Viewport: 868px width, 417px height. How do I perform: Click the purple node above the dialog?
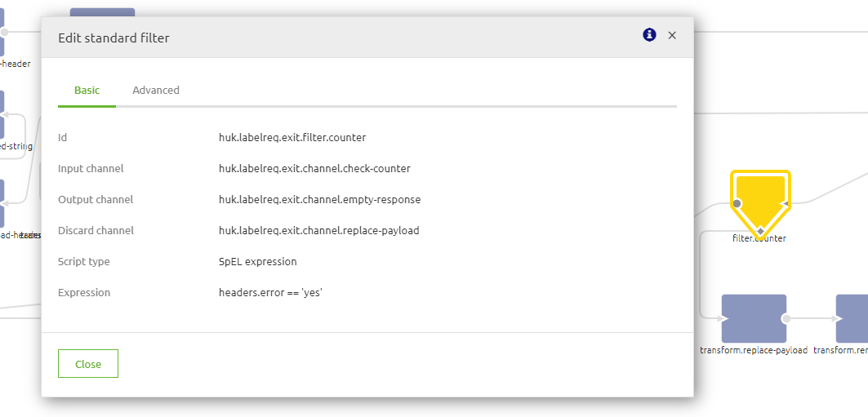coord(102,13)
